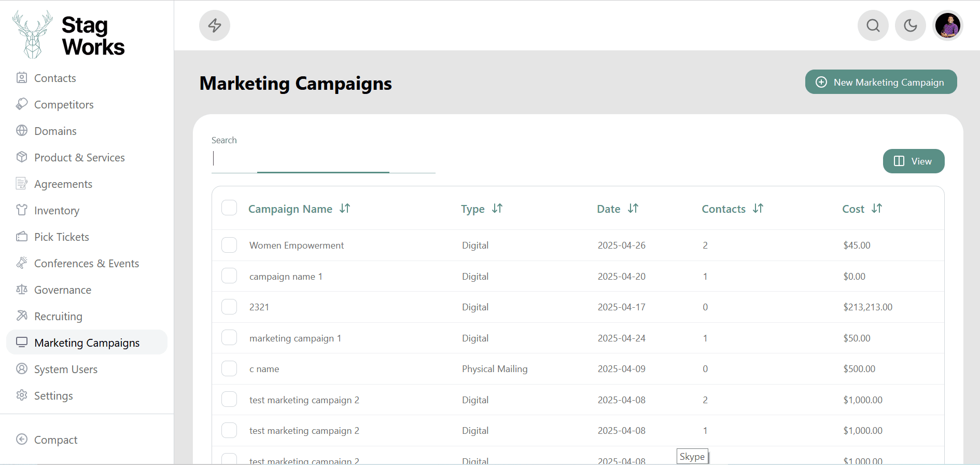Image resolution: width=980 pixels, height=465 pixels.
Task: Click the Pick Tickets icon
Action: point(22,237)
